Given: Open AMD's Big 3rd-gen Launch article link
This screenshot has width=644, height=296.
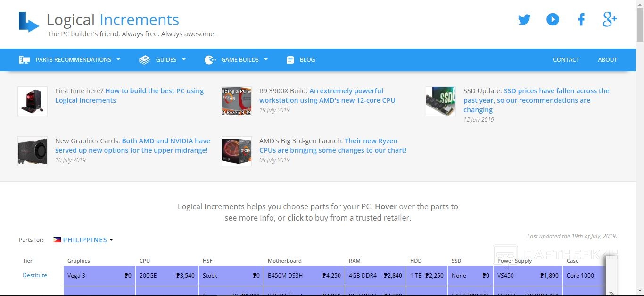Looking at the screenshot, I should [333, 146].
